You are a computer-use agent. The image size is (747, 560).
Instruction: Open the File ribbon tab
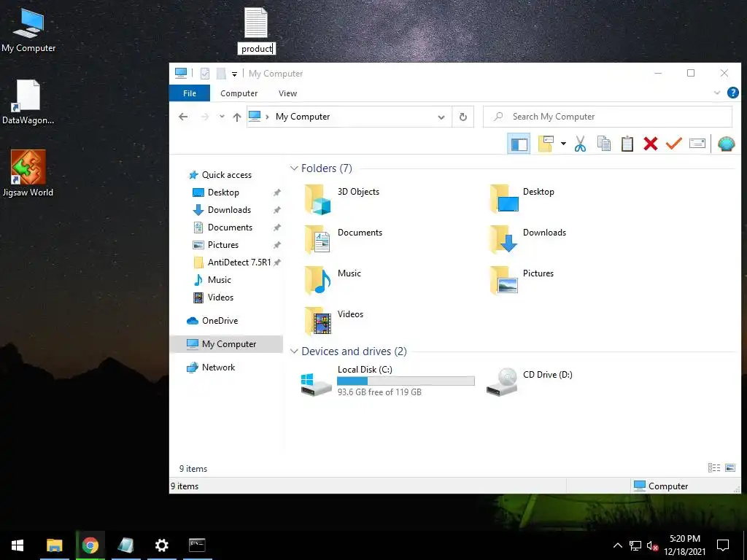(190, 93)
